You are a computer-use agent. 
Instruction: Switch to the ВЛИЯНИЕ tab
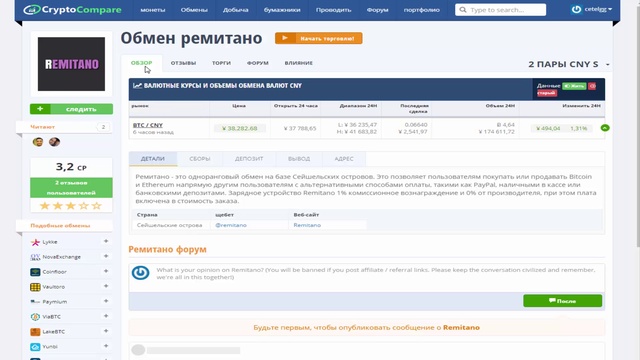(x=299, y=63)
